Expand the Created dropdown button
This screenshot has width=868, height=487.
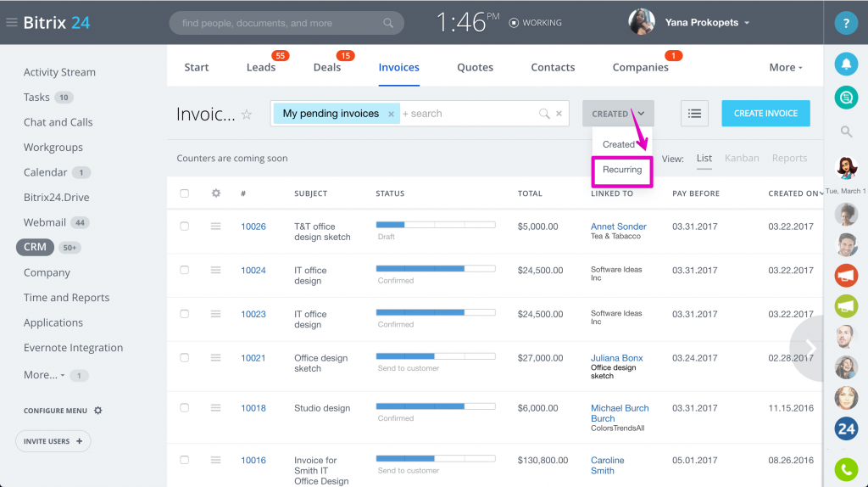pyautogui.click(x=618, y=114)
